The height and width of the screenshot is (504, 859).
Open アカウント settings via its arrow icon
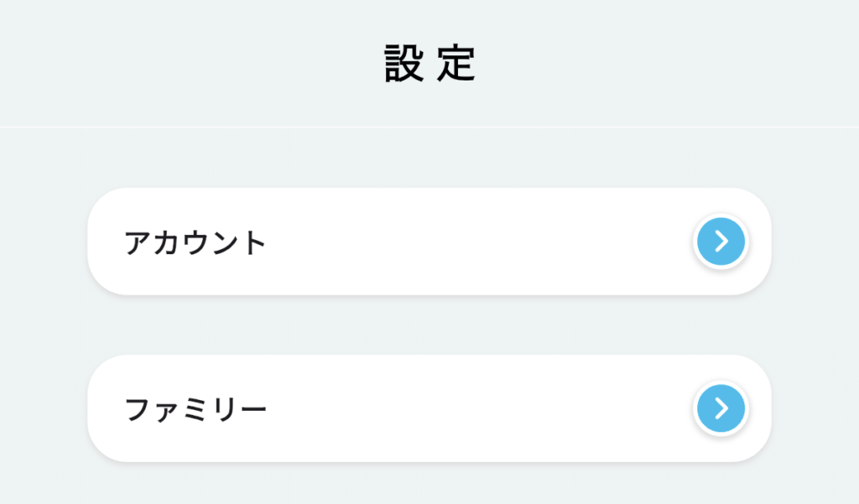pyautogui.click(x=721, y=242)
